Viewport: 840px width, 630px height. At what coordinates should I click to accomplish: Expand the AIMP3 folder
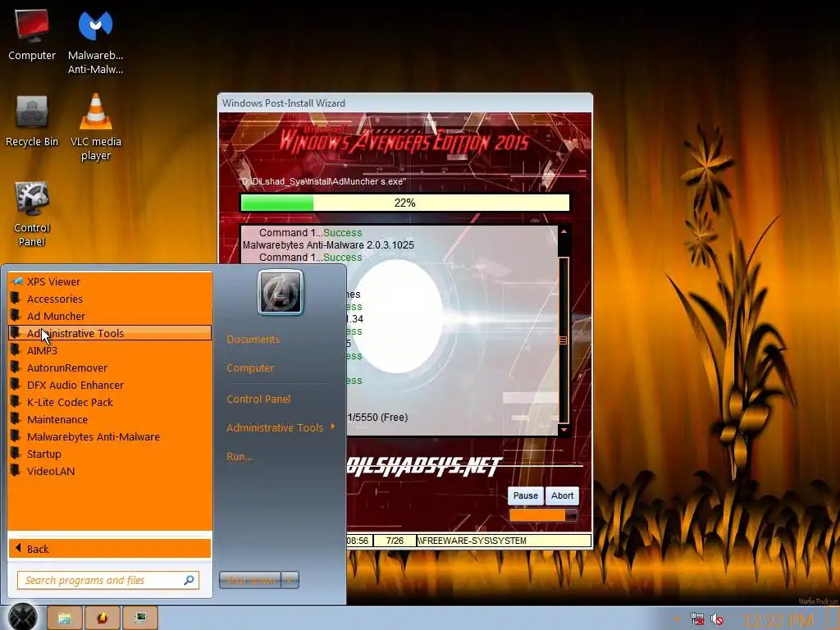click(x=110, y=350)
